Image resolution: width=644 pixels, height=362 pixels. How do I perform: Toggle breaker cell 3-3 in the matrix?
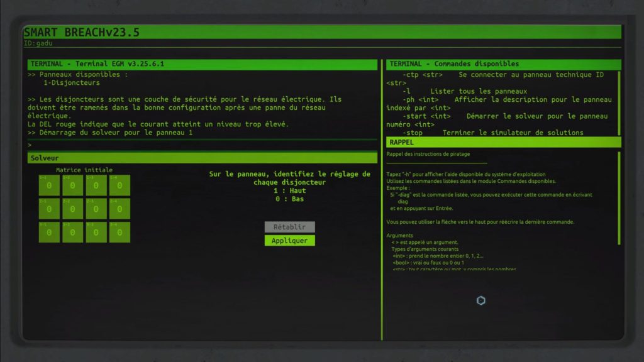(x=96, y=232)
